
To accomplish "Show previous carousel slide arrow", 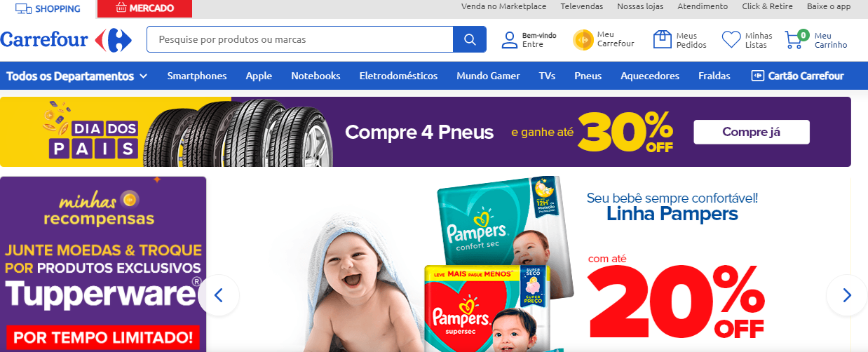I will pos(219,295).
